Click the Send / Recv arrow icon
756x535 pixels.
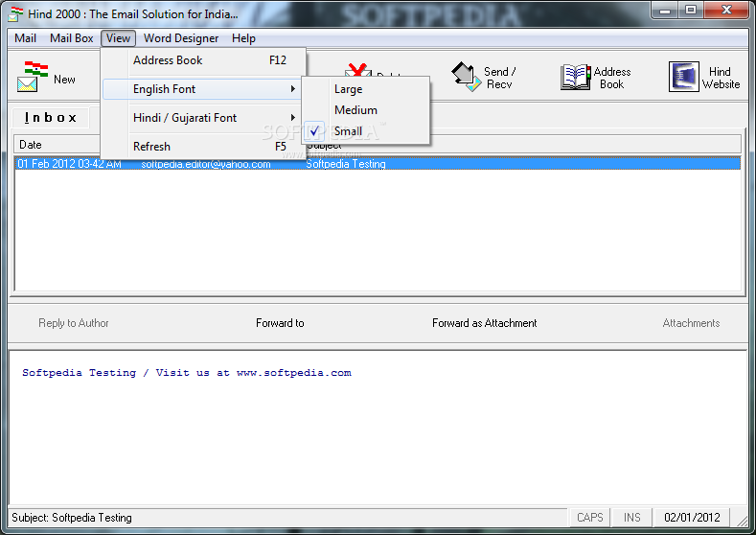tap(466, 77)
